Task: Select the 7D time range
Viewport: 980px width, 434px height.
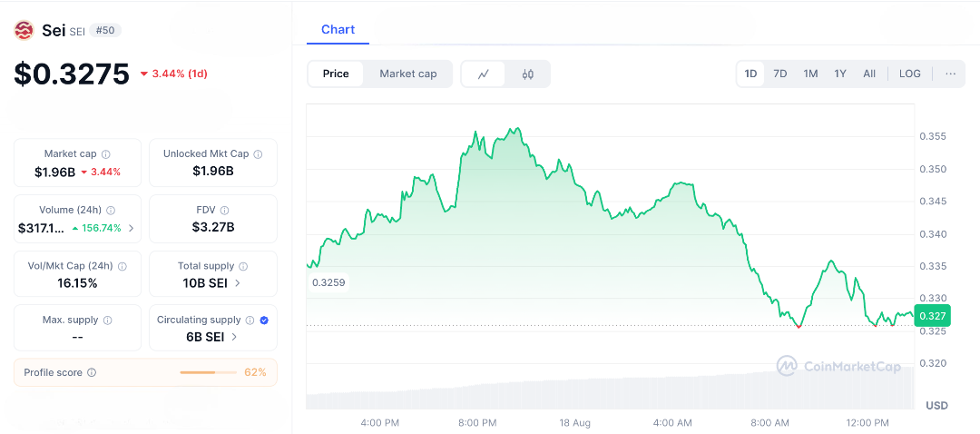Action: tap(780, 74)
